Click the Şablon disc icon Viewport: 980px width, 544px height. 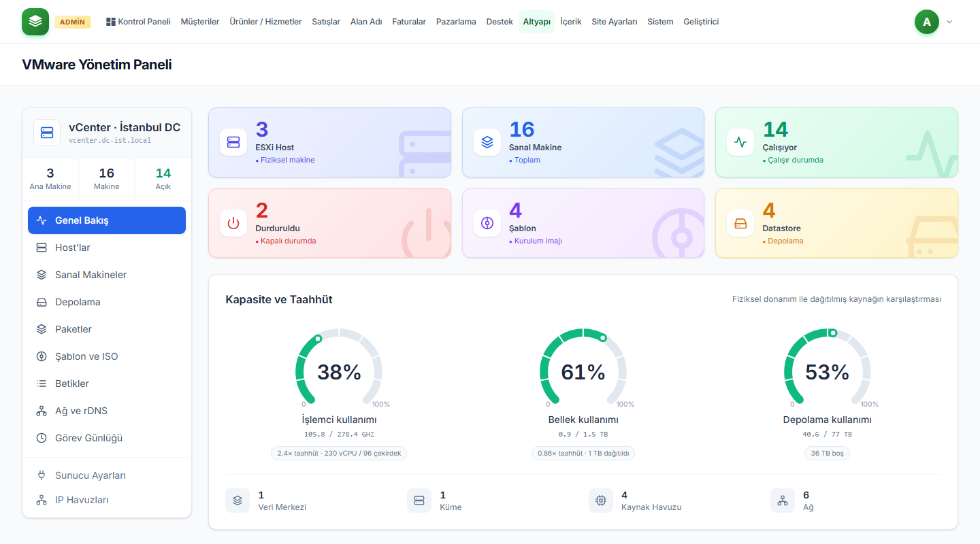pos(487,223)
